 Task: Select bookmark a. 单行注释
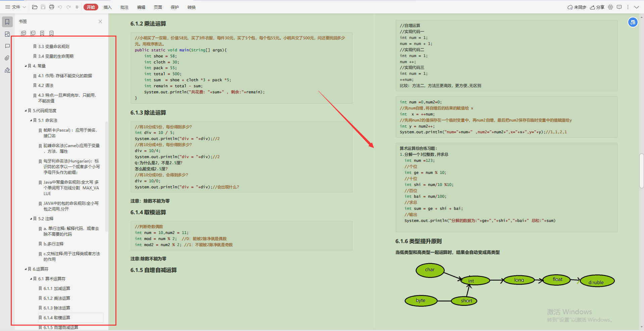[x=71, y=231]
